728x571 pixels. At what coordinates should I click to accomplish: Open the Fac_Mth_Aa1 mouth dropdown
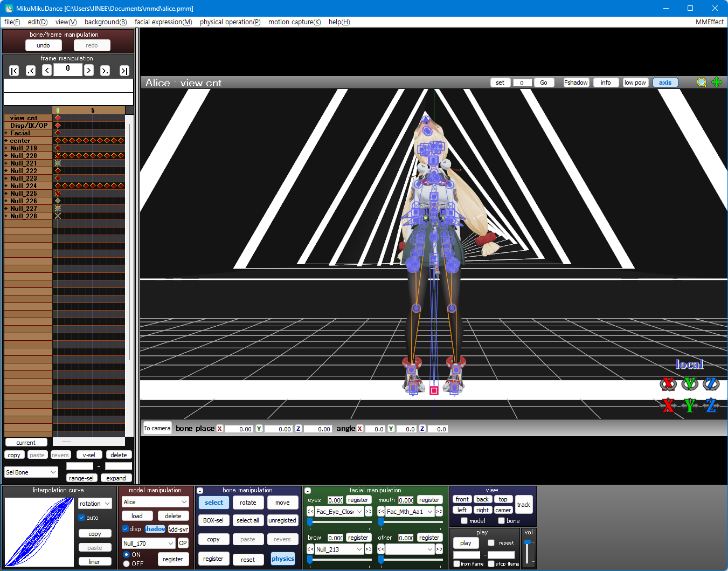click(x=410, y=511)
